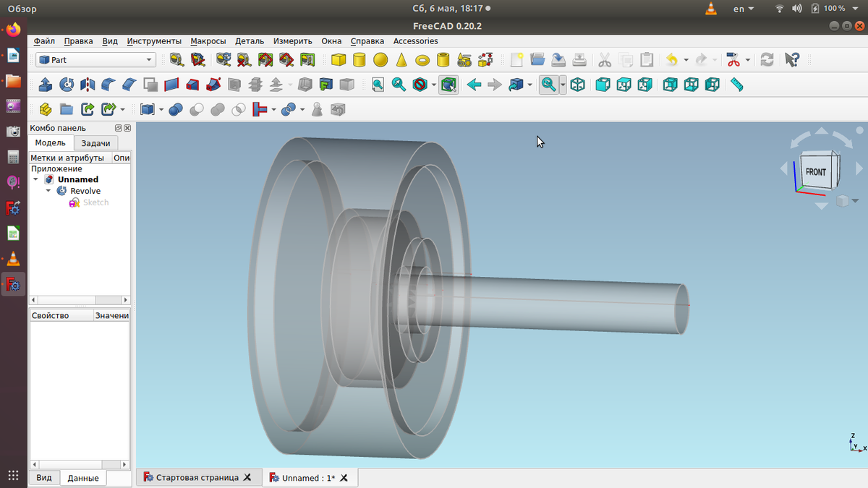The width and height of the screenshot is (868, 488).
Task: Click the Revolve tool icon in toolbar
Action: 67,85
